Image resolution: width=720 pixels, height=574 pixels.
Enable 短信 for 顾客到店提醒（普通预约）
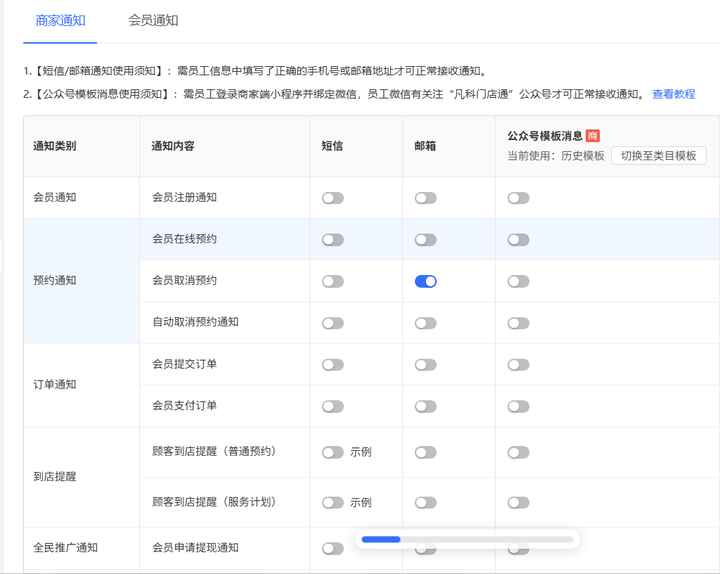pos(333,452)
